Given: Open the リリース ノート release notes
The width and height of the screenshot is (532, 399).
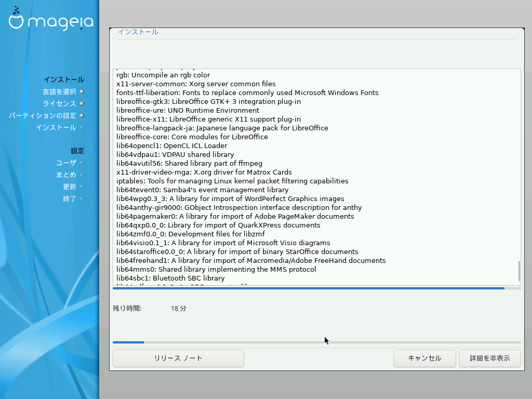Looking at the screenshot, I should click(178, 358).
